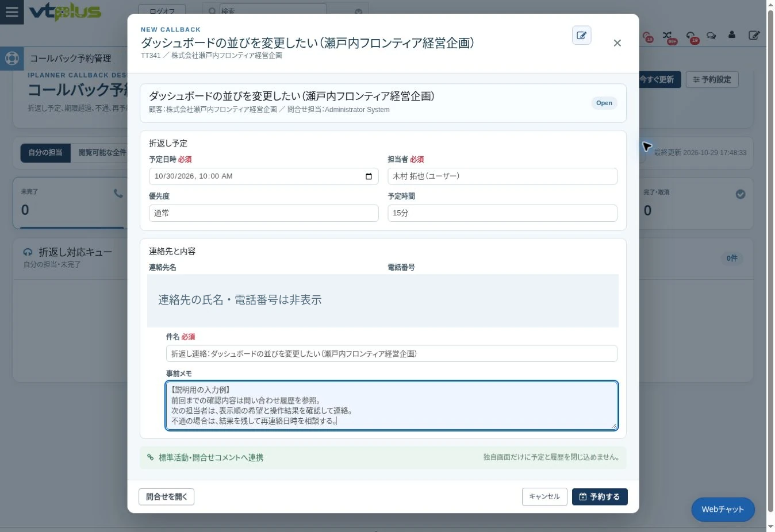Click the キャンセル button
775x532 pixels.
point(544,497)
